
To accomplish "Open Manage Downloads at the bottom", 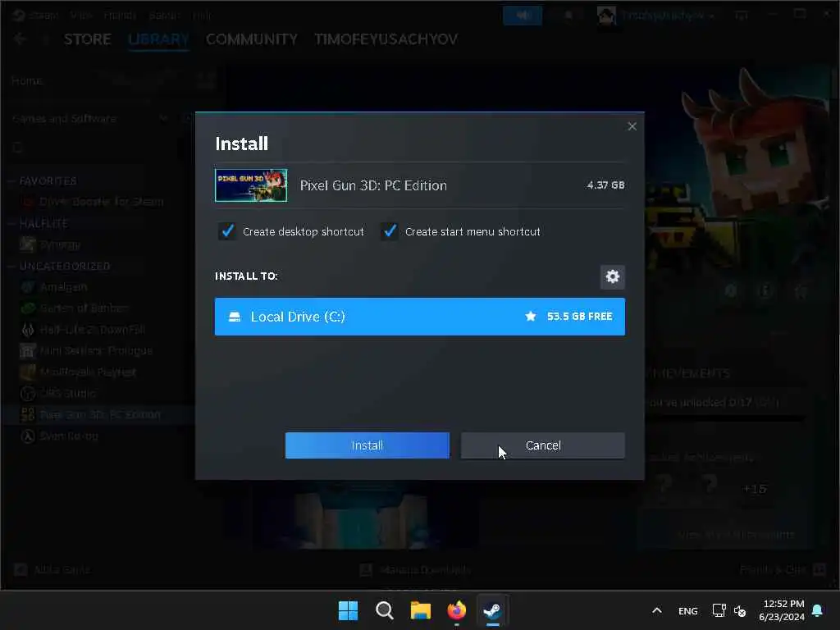I will click(415, 569).
